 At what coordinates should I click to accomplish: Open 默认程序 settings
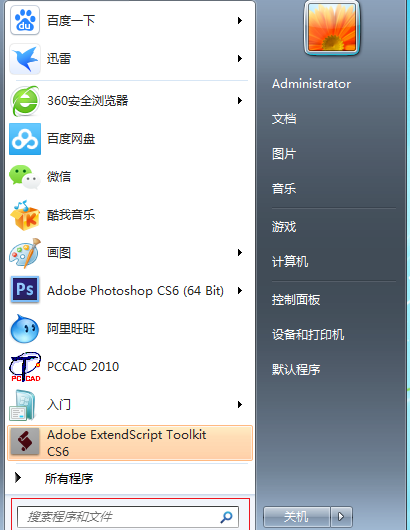296,369
